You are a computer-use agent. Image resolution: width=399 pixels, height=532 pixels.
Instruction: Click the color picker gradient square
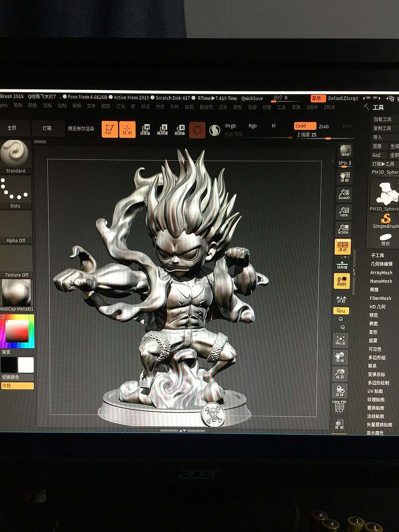[16, 331]
